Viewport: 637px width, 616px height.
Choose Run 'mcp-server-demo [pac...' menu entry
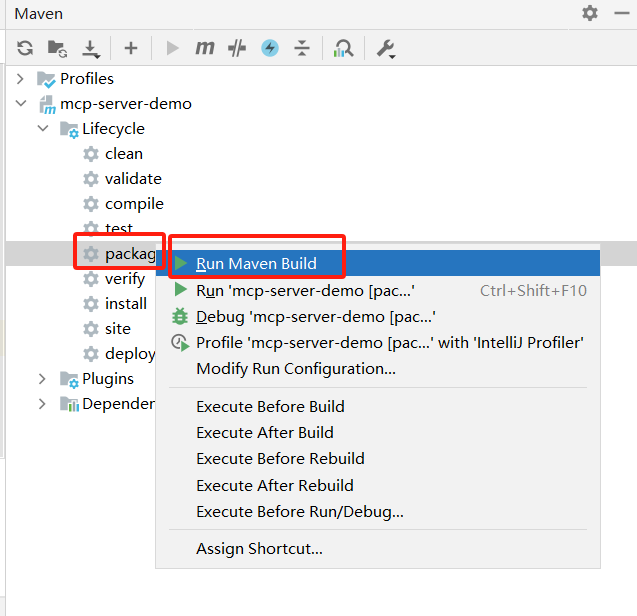pos(378,291)
